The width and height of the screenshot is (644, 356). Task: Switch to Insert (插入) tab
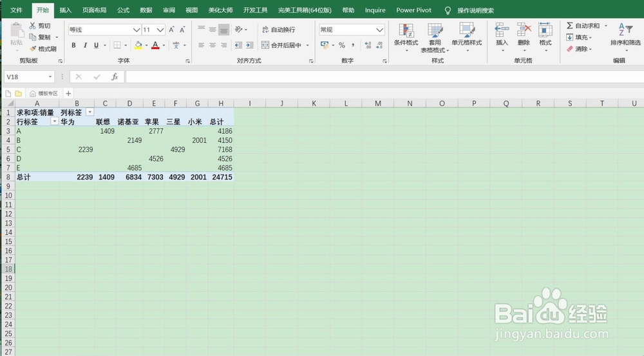pos(65,10)
